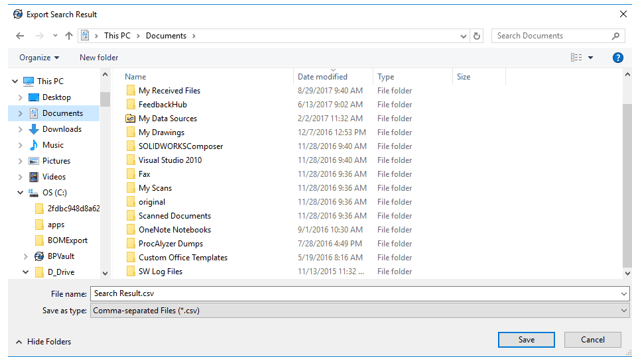Click the Downloads arrow icon
The height and width of the screenshot is (361, 636).
coord(34,129)
